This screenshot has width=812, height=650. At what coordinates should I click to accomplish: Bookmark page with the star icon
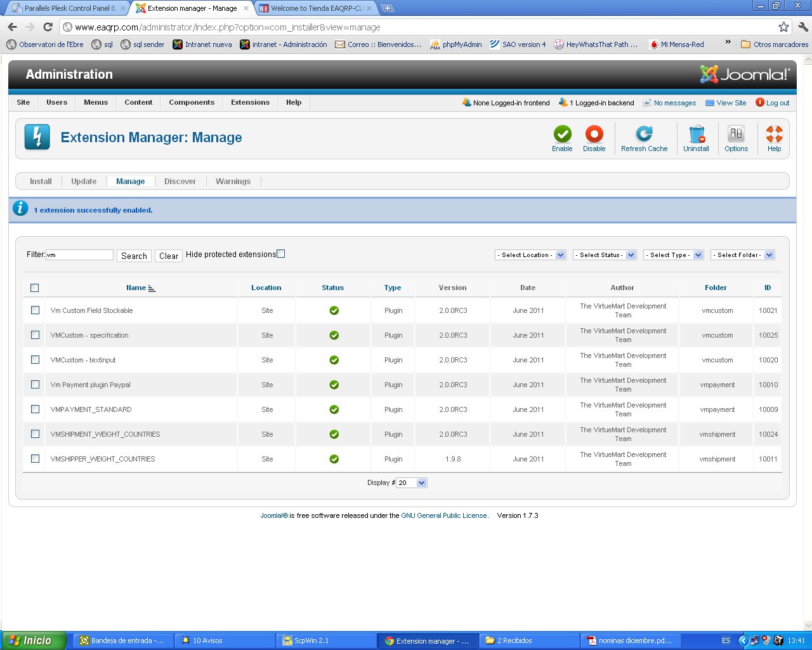coord(783,27)
